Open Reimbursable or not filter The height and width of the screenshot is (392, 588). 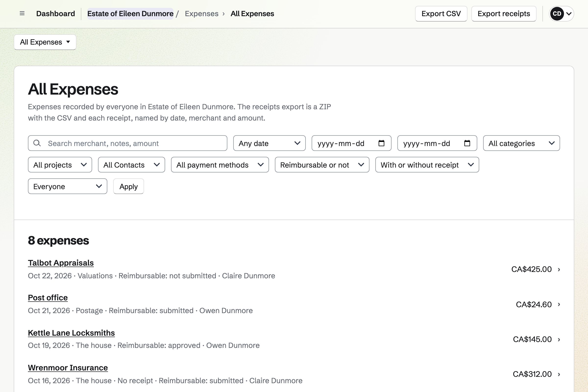[x=322, y=165]
